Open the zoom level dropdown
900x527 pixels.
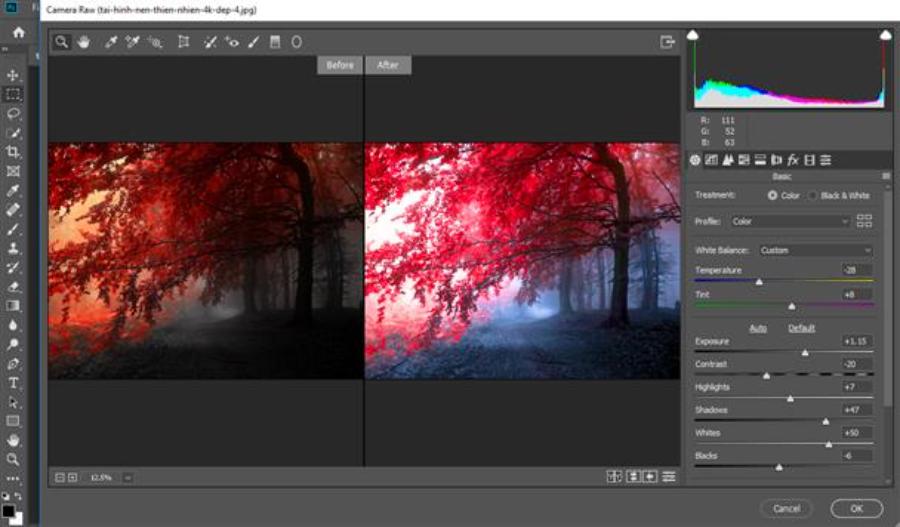(128, 478)
